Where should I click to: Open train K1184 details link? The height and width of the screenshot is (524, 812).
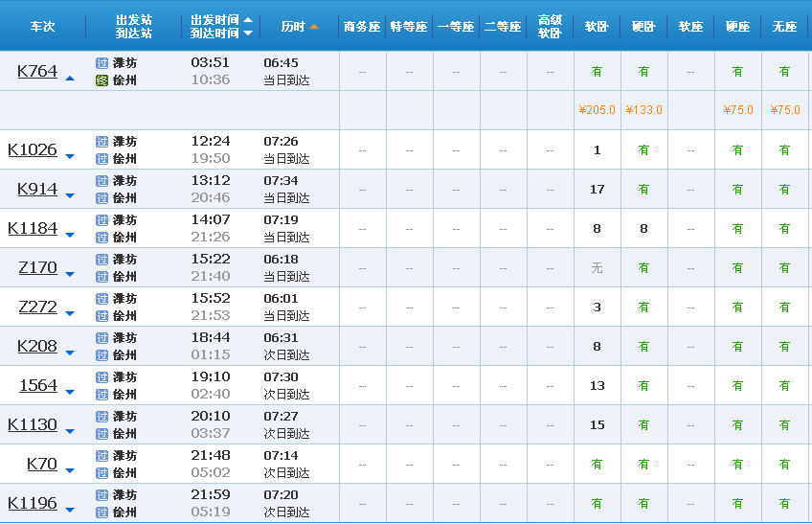coord(33,228)
